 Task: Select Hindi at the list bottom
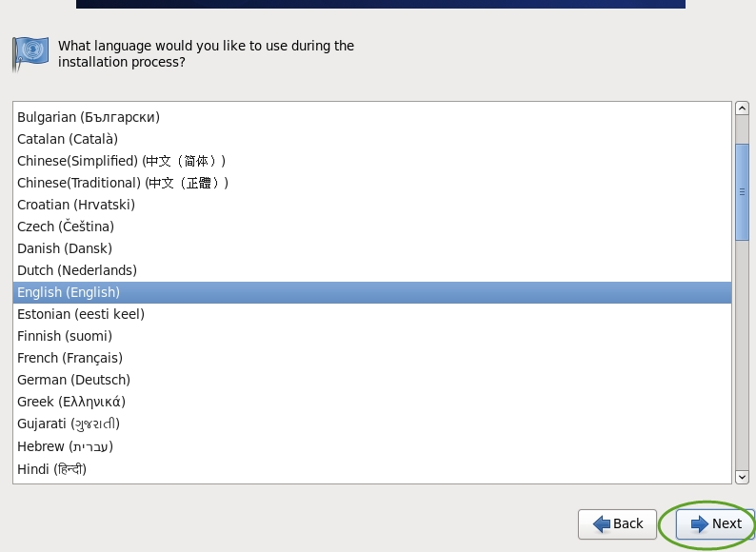[372, 469]
